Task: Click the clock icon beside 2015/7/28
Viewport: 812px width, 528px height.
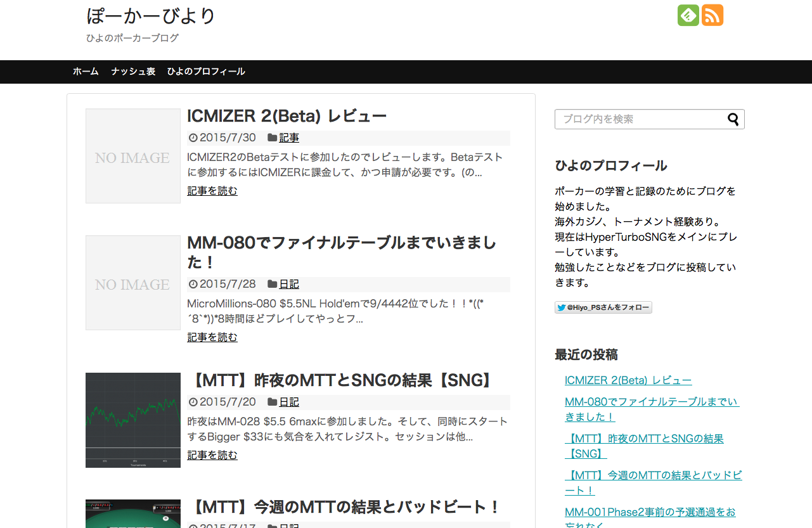Action: click(192, 284)
